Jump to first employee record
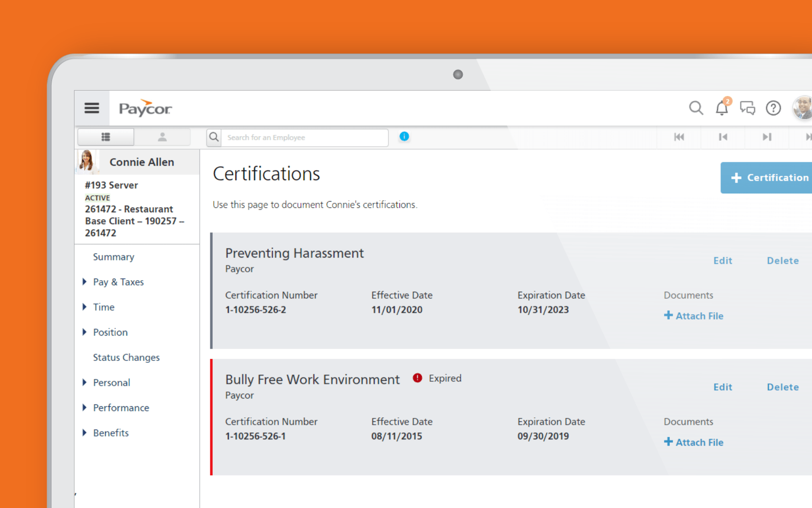The height and width of the screenshot is (508, 812). (x=679, y=137)
